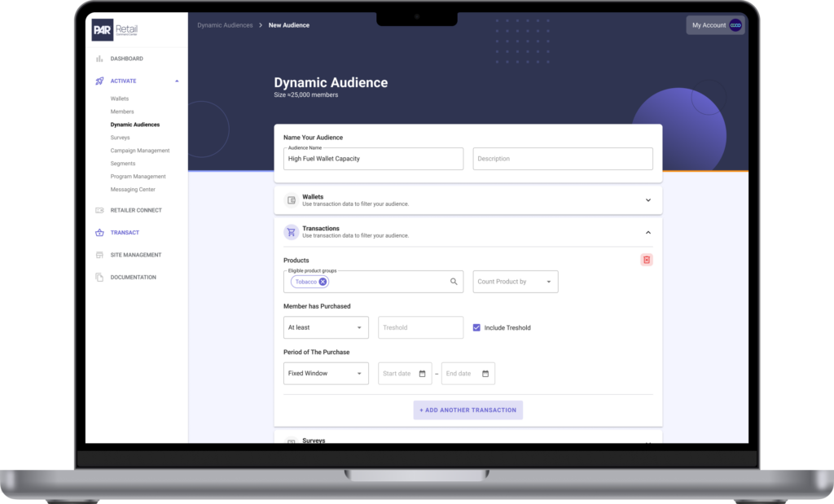Select the Dashboard bar-chart icon
The height and width of the screenshot is (504, 834).
(x=98, y=59)
